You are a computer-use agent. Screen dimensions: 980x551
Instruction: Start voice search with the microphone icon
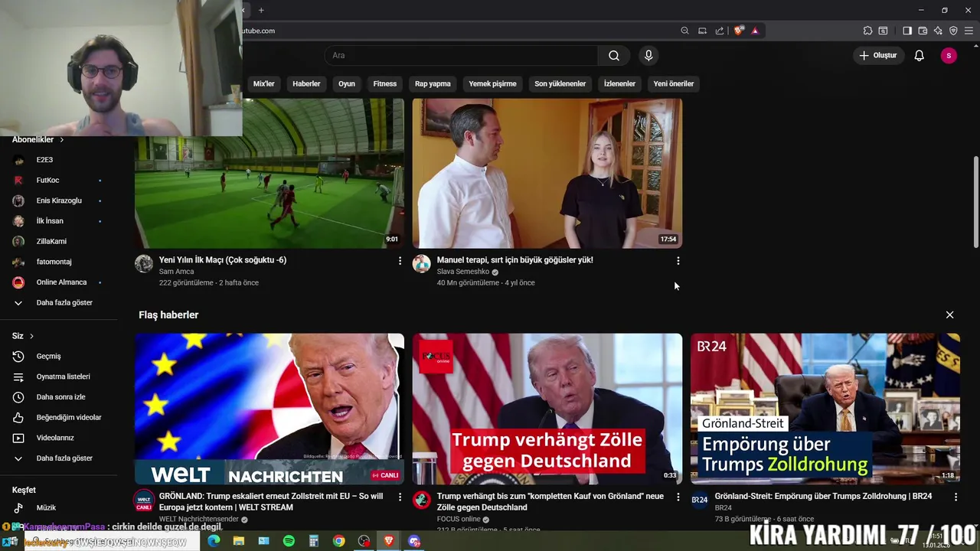(648, 55)
